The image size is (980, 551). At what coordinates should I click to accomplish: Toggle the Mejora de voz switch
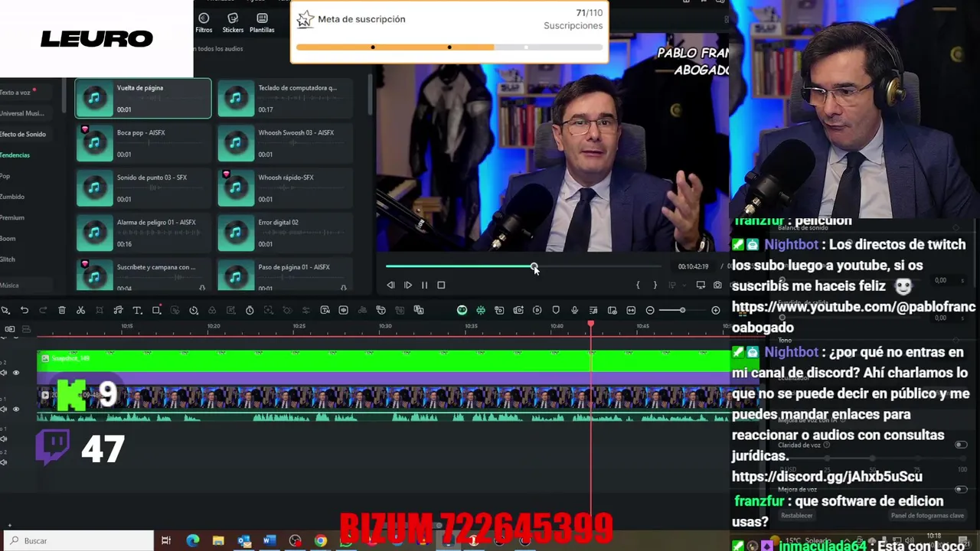coord(961,489)
